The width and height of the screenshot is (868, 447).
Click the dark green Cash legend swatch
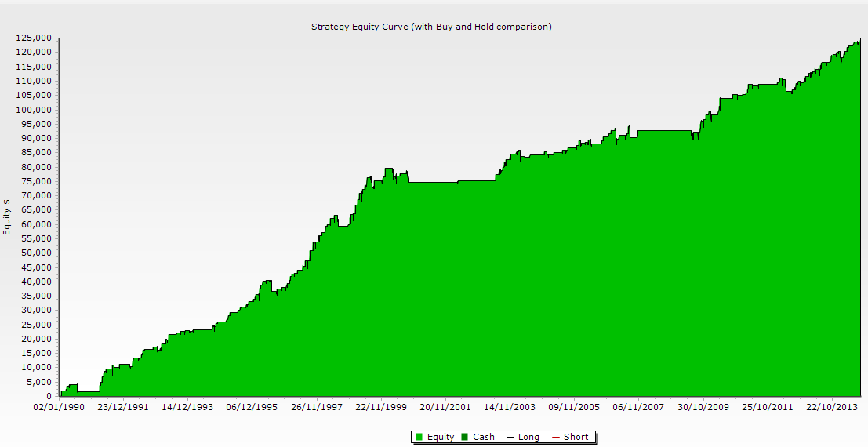pyautogui.click(x=465, y=437)
